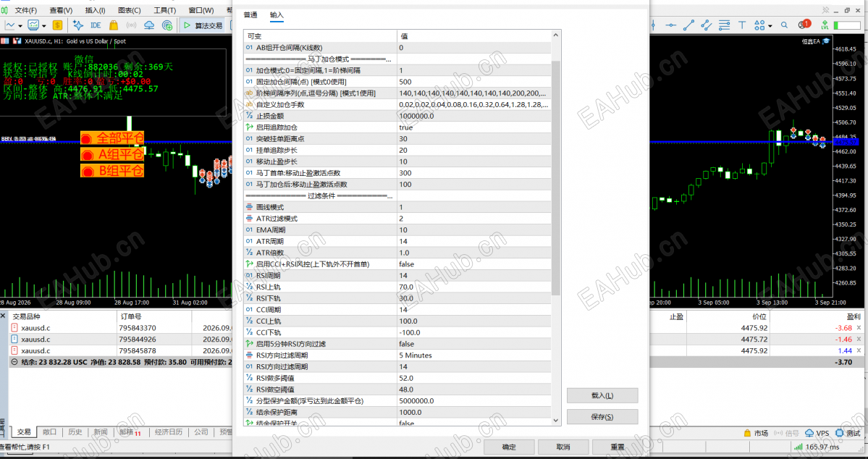The width and height of the screenshot is (868, 459).
Task: Click the 取消 button
Action: pos(563,447)
